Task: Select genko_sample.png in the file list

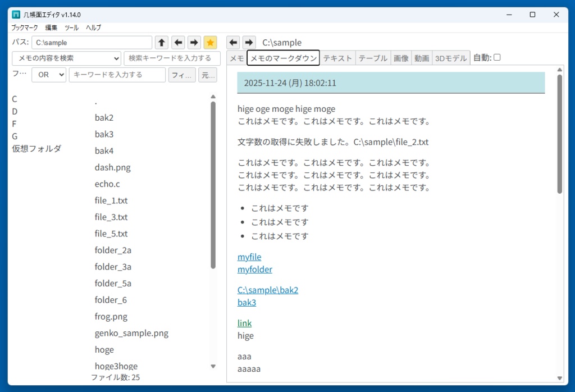Action: pos(131,333)
